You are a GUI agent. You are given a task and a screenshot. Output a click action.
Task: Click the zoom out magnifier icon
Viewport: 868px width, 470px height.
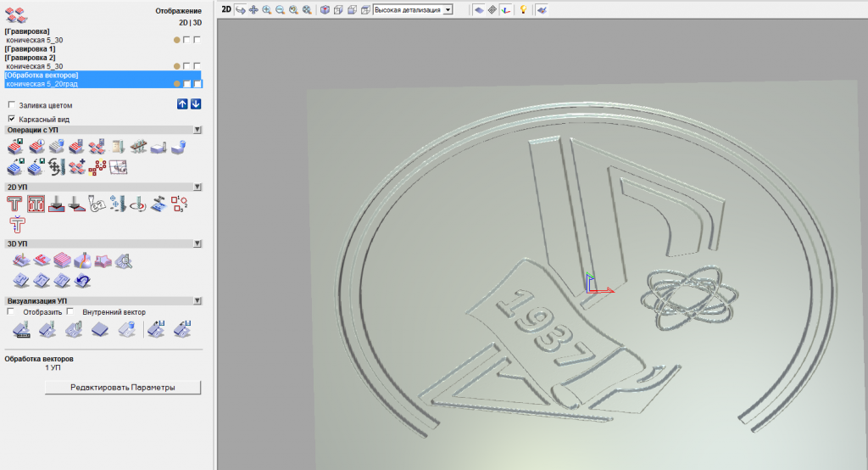[280, 9]
